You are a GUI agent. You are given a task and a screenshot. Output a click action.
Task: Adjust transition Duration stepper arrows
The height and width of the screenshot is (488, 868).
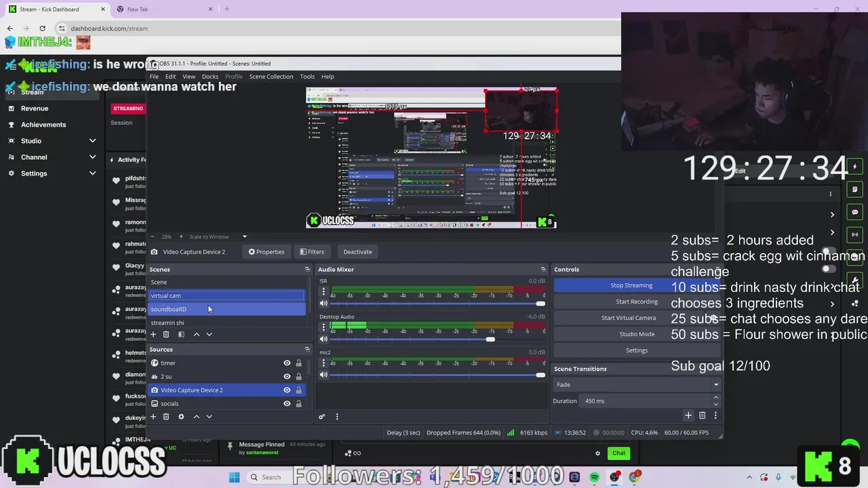[x=715, y=401]
